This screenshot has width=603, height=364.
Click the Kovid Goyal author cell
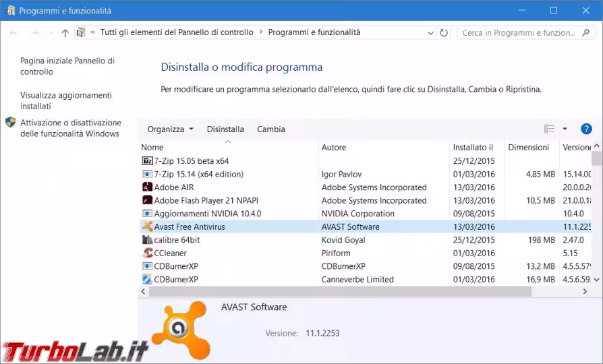tap(343, 240)
